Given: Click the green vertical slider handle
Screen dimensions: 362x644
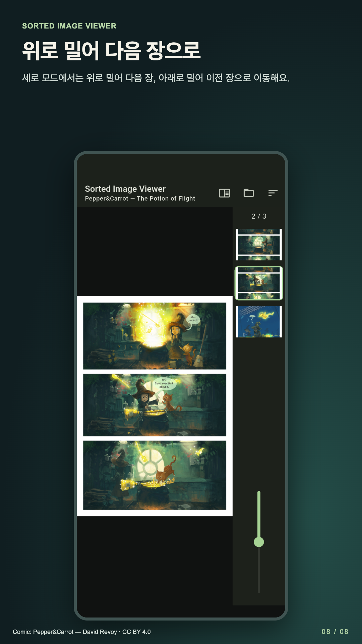Looking at the screenshot, I should tap(259, 542).
